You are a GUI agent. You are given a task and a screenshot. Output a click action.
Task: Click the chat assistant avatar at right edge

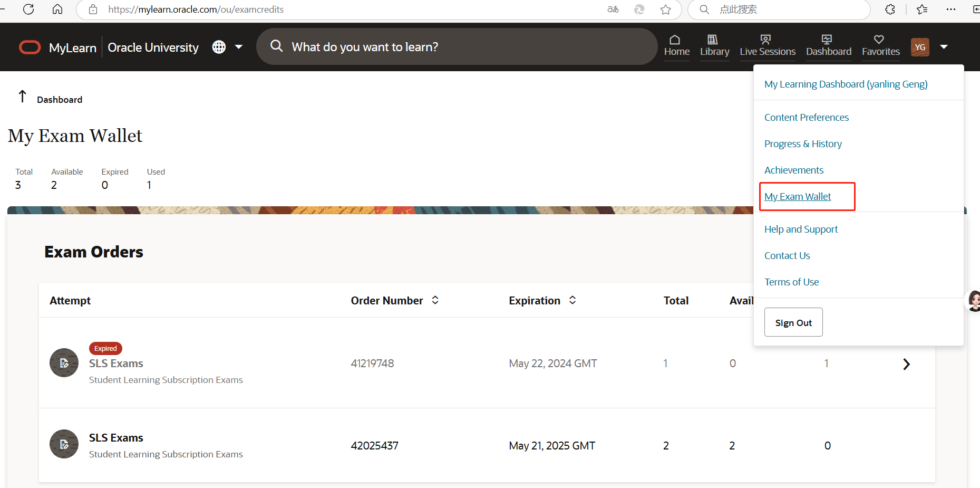click(x=973, y=301)
